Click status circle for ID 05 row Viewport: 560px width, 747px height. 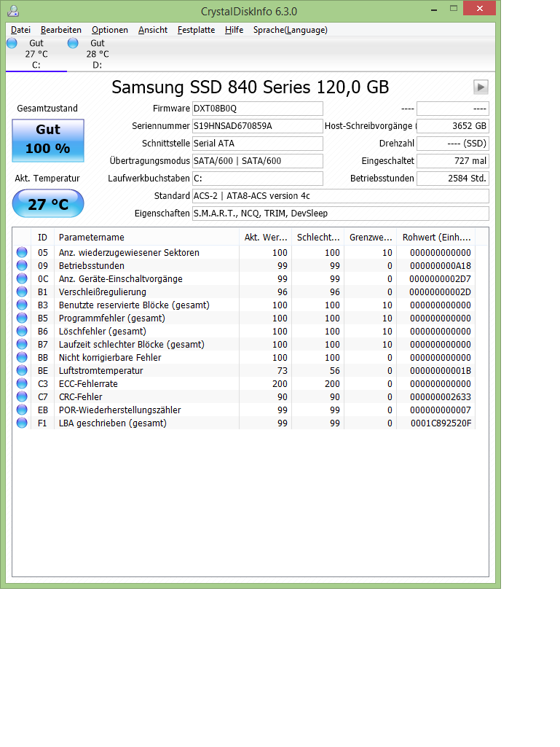click(x=22, y=252)
